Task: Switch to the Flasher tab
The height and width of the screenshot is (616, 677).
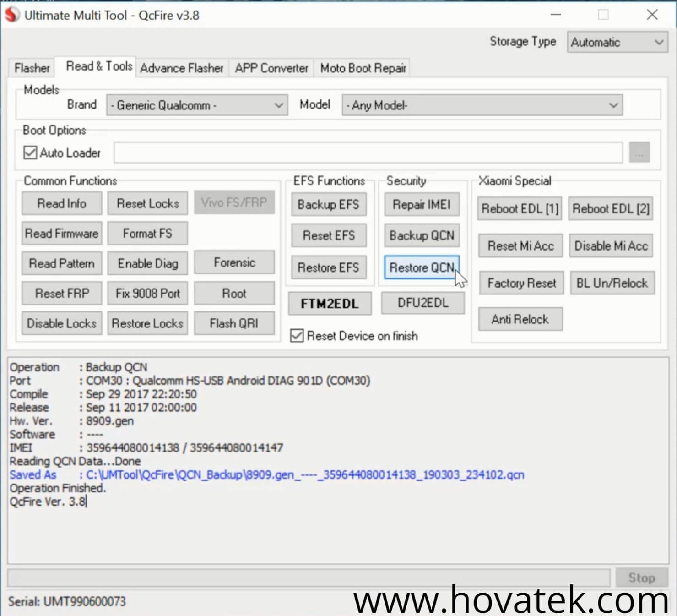Action: (32, 68)
